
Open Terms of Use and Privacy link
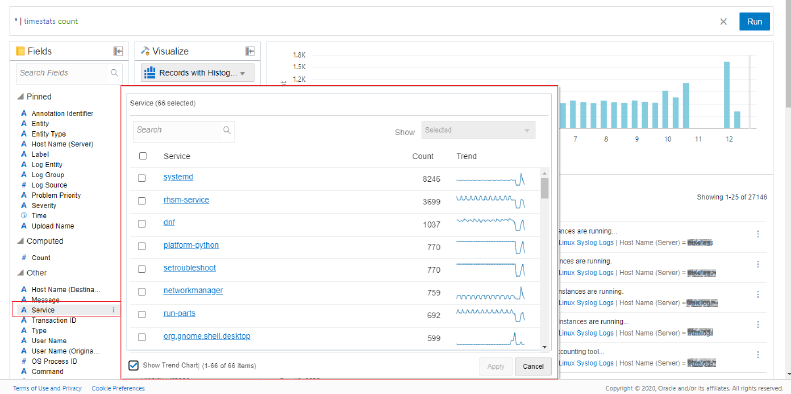pyautogui.click(x=47, y=388)
